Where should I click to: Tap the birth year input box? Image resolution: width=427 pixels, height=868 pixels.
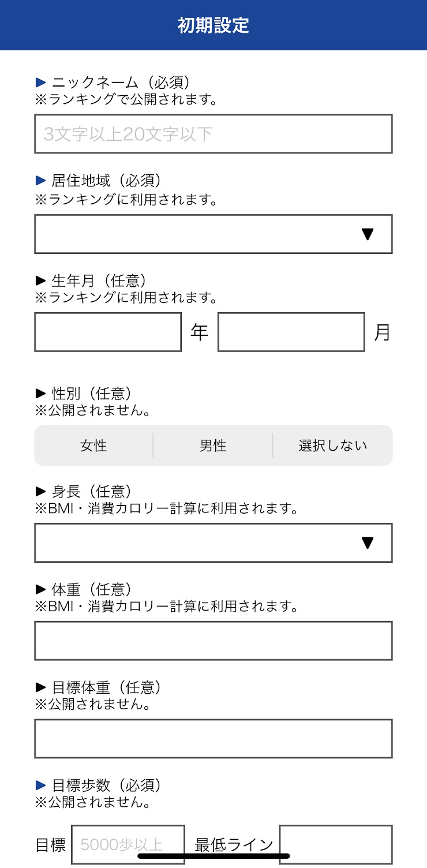pyautogui.click(x=108, y=332)
